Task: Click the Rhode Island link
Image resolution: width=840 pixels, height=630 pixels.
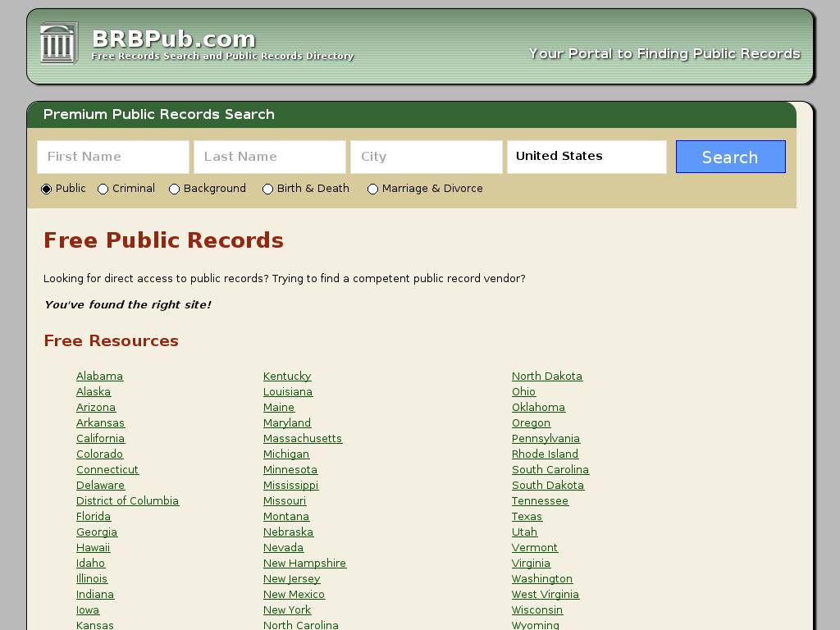Action: (x=545, y=454)
